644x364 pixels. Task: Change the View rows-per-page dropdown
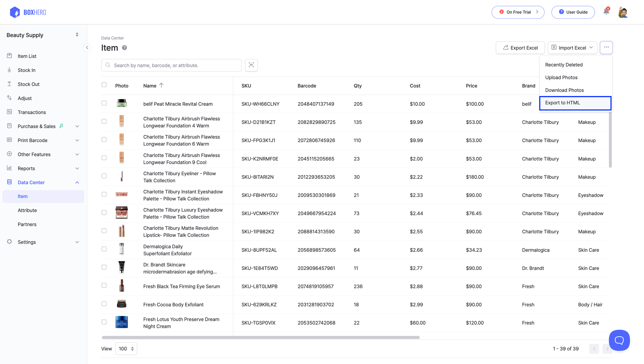pos(126,349)
